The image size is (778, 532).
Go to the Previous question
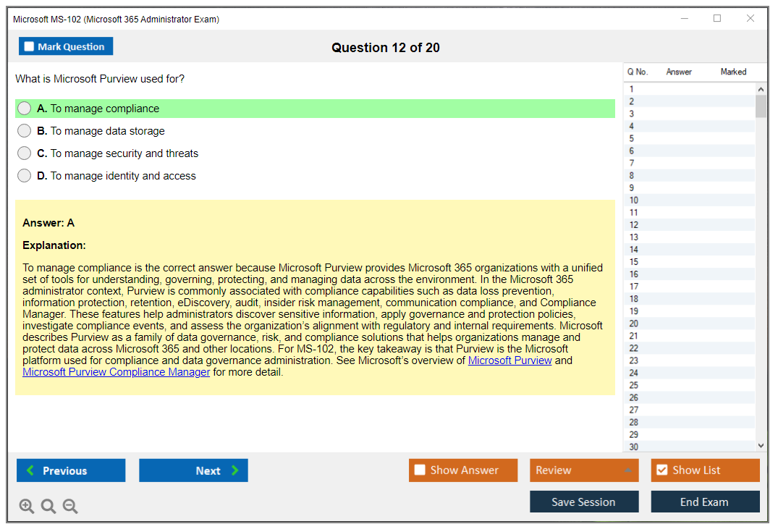pyautogui.click(x=71, y=470)
